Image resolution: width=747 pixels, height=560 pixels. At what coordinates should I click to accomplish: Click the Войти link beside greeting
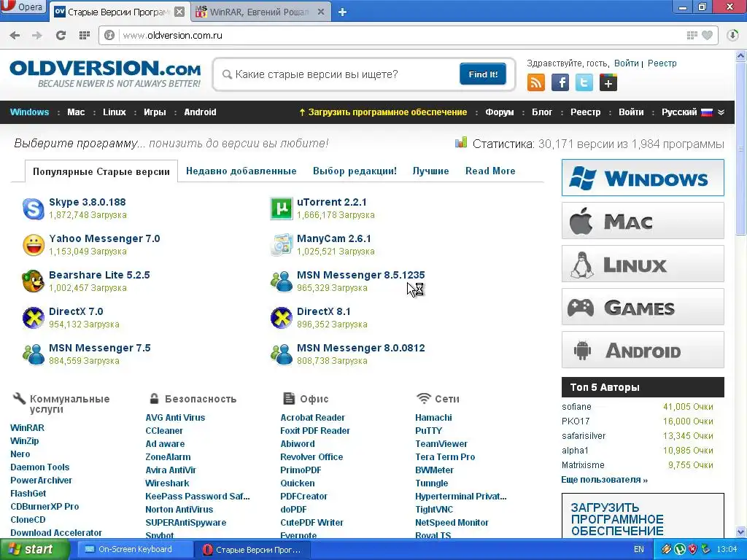[x=626, y=63]
